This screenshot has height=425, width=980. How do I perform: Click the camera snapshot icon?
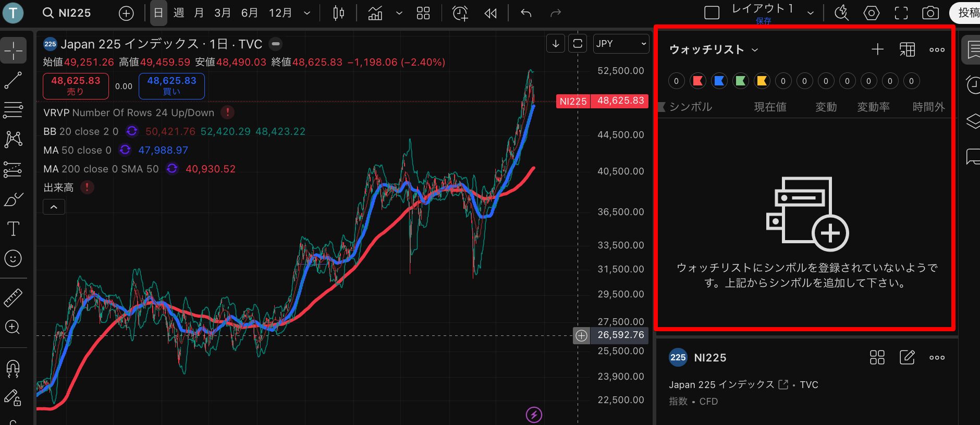(930, 13)
